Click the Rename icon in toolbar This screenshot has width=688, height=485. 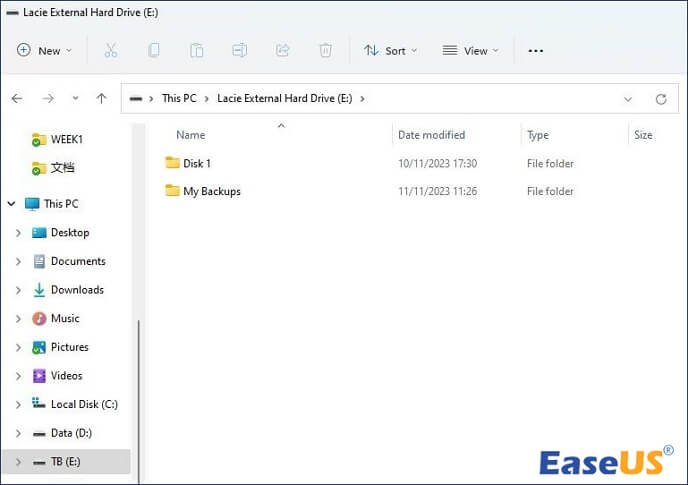coord(240,50)
